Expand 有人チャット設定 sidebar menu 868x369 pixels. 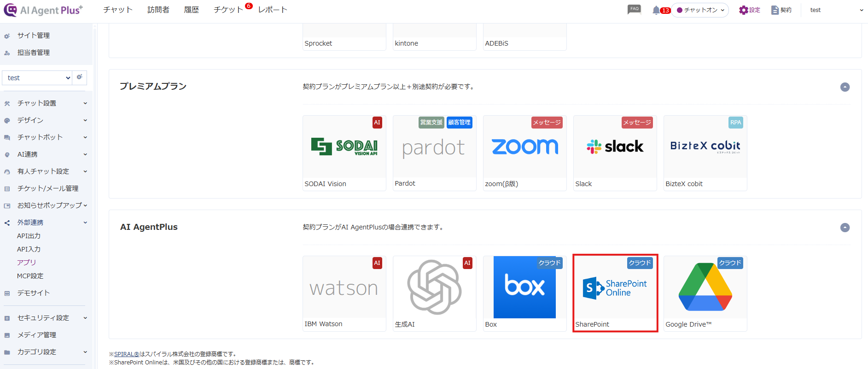(45, 171)
